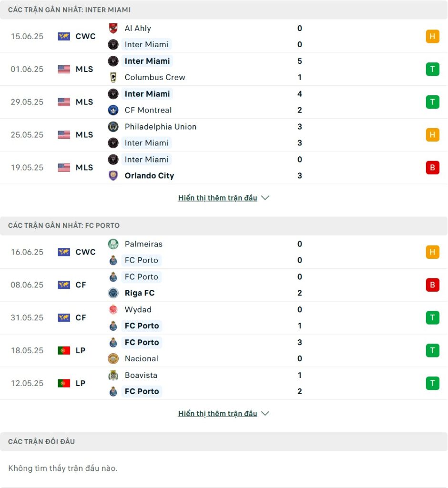
Task: Click the Palmeiras club crest
Action: coord(113,244)
